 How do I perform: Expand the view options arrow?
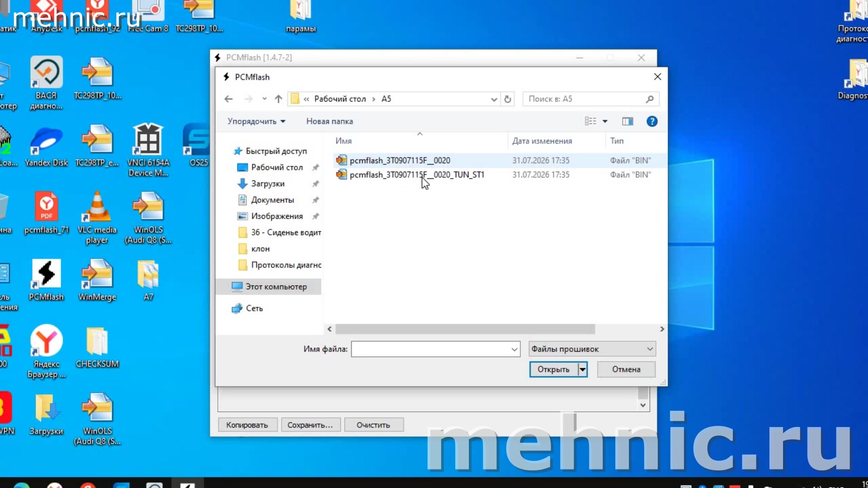[605, 121]
